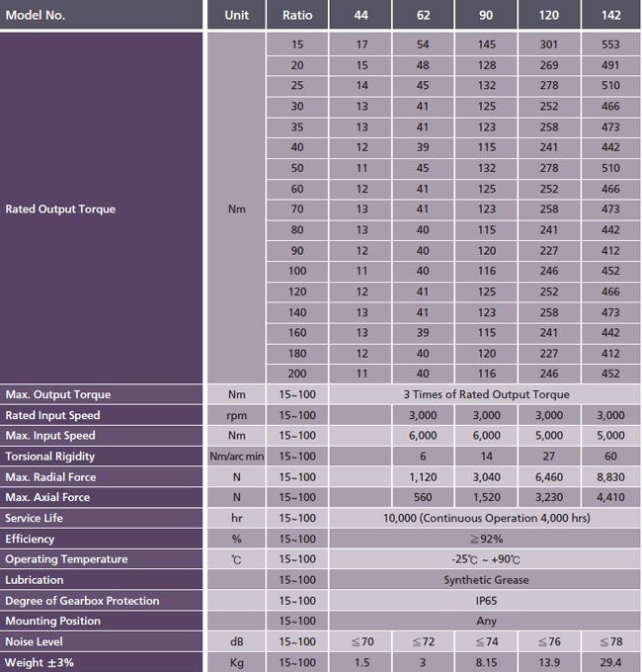Select the '≤70' noise level value
The height and width of the screenshot is (672, 642).
pyautogui.click(x=361, y=641)
